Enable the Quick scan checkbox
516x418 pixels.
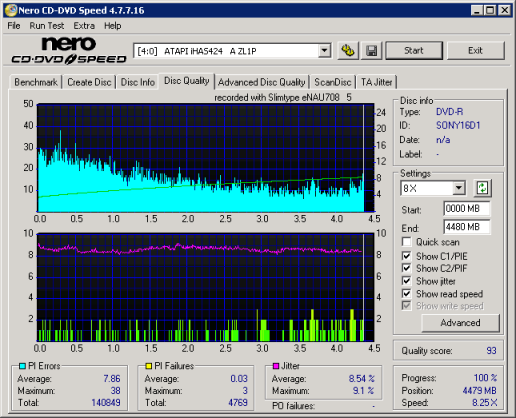[406, 242]
